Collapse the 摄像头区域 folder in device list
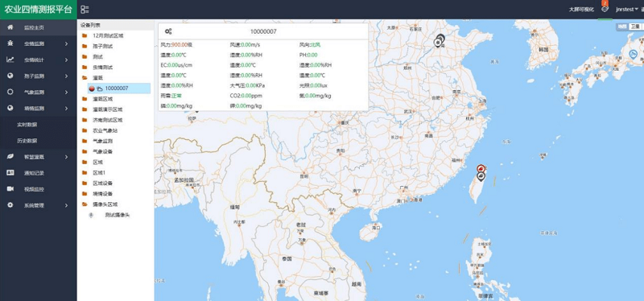644x301 pixels. (x=85, y=204)
